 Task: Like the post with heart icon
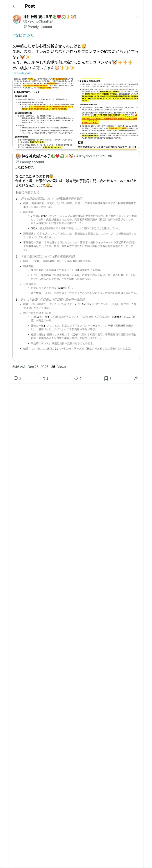coord(76,378)
